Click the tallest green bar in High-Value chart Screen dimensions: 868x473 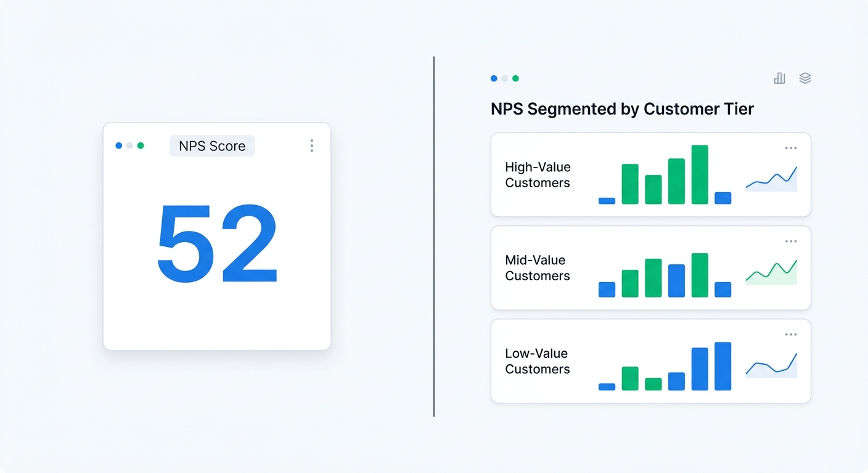point(700,174)
